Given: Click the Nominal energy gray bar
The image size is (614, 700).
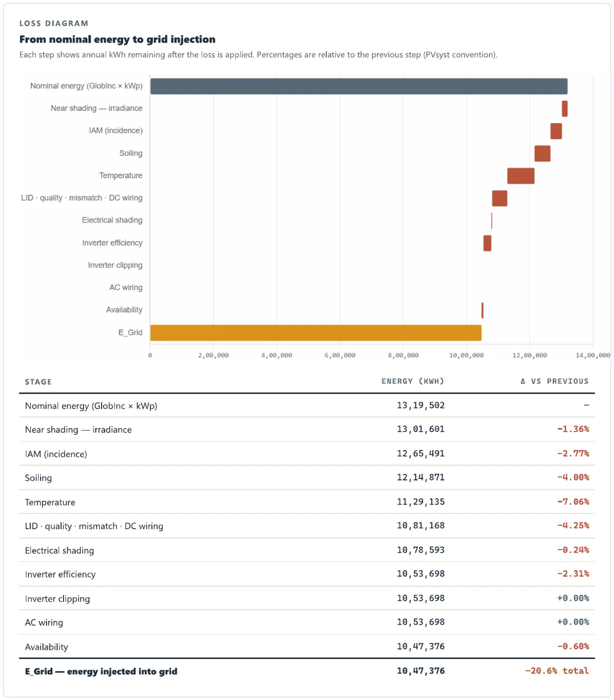Looking at the screenshot, I should pyautogui.click(x=359, y=86).
